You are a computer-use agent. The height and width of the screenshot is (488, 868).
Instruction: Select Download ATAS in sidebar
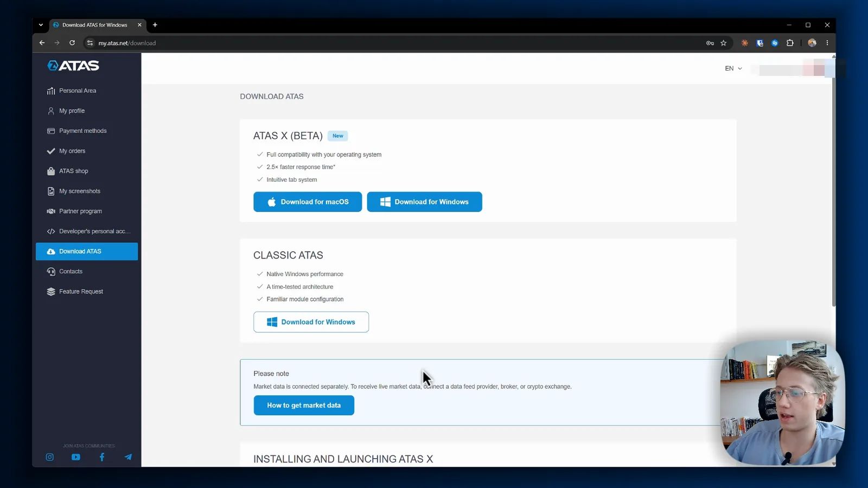click(87, 251)
